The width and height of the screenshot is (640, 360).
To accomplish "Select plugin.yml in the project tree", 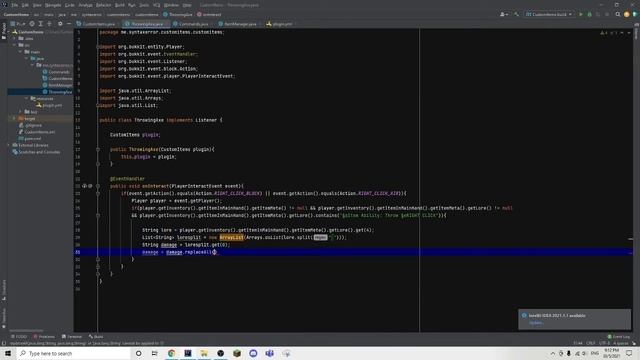I will point(49,105).
